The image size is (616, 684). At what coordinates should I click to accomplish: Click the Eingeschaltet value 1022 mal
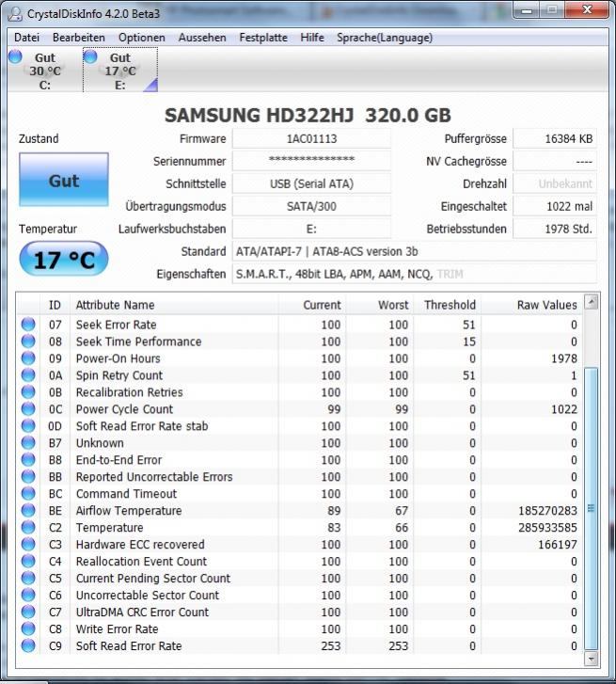pyautogui.click(x=555, y=207)
